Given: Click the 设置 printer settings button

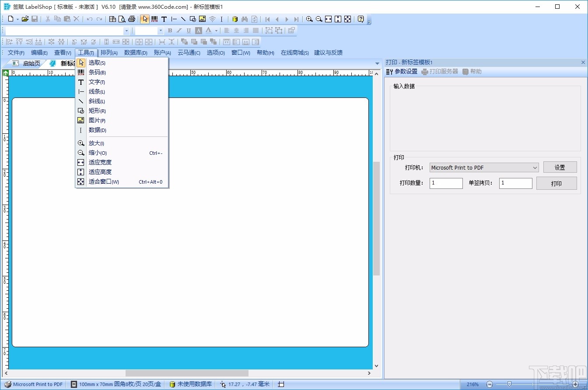Looking at the screenshot, I should 560,167.
